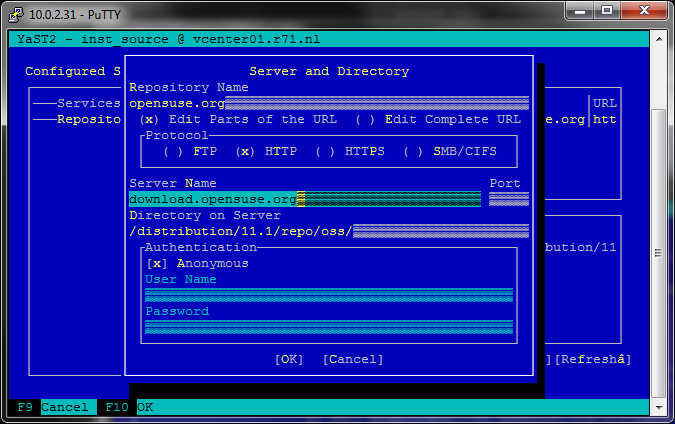Select the Reposito tree entry
The width and height of the screenshot is (675, 424).
89,119
